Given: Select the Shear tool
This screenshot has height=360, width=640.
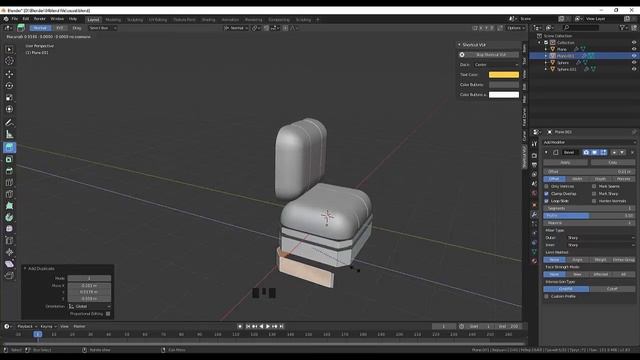Looking at the screenshot, I should pyautogui.click(x=9, y=264).
